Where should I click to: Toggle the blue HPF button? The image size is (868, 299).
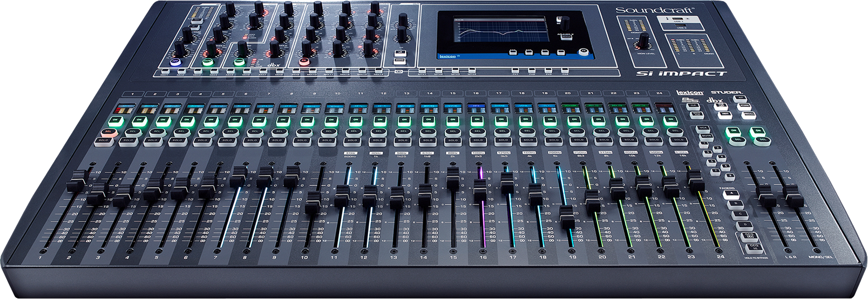coord(176,61)
